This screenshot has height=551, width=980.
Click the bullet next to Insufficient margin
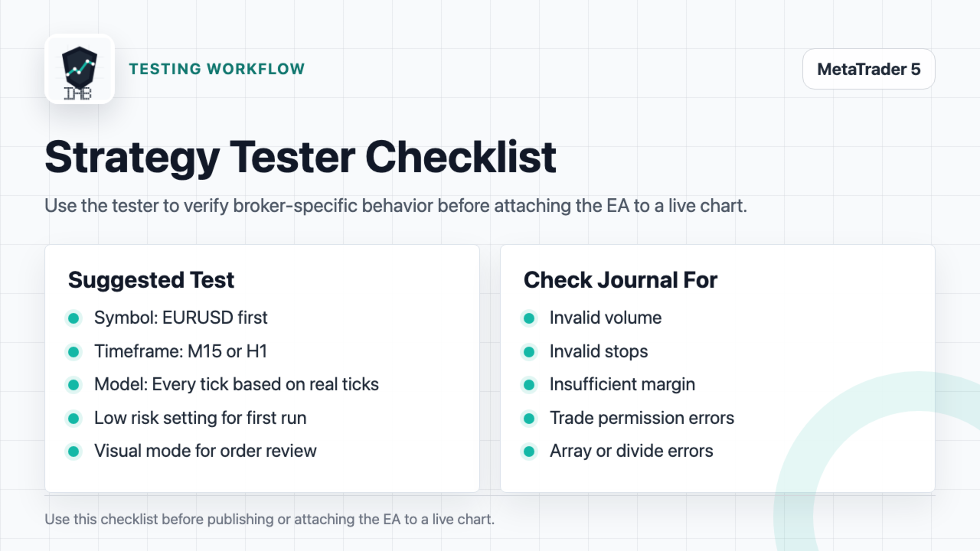529,385
